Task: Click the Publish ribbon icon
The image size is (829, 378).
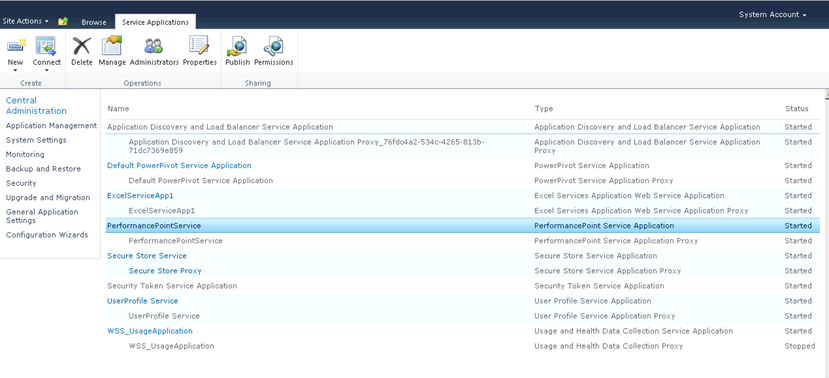Action: tap(237, 47)
